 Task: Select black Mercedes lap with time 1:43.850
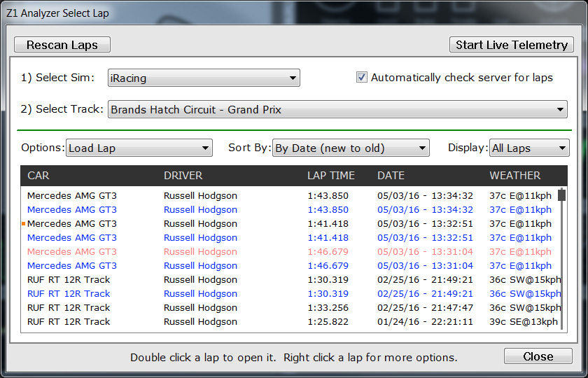click(290, 196)
